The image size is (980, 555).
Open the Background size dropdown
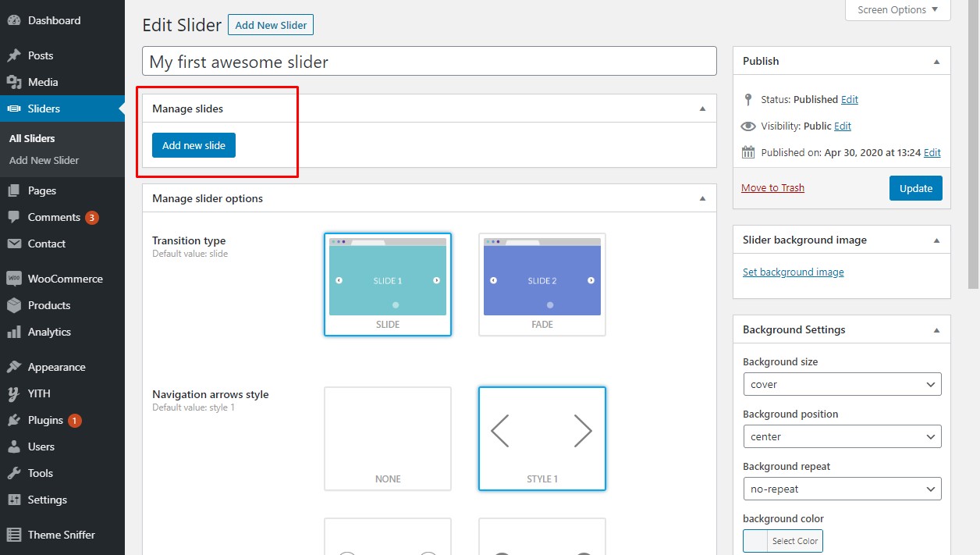842,384
